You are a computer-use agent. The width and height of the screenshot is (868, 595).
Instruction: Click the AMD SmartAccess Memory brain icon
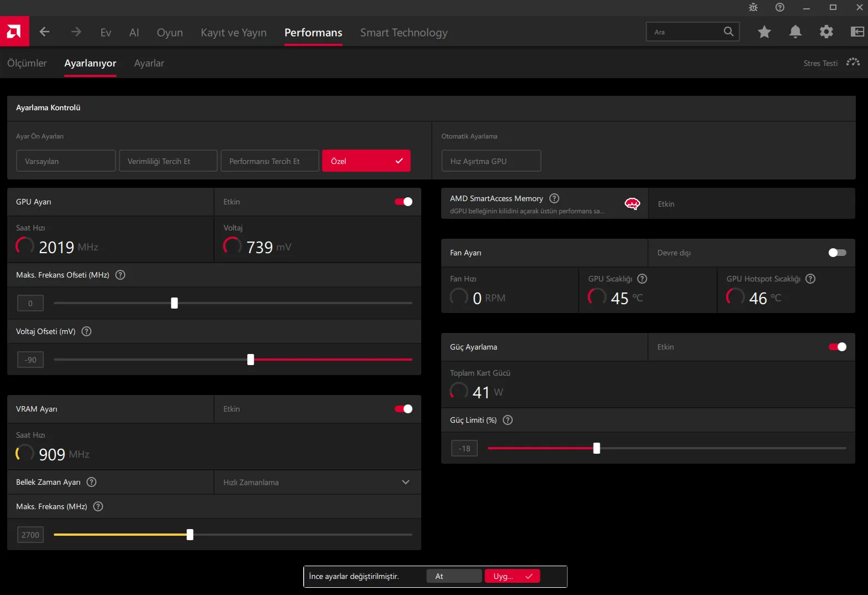tap(632, 204)
